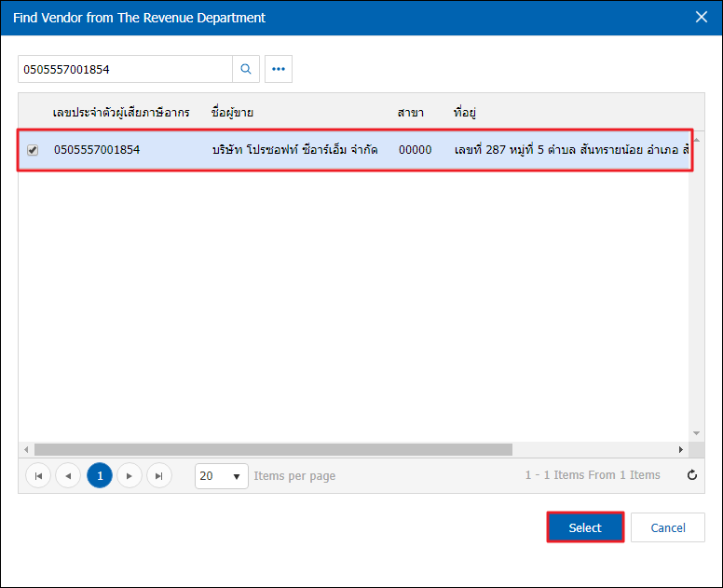
Task: Click the Select button
Action: point(585,527)
